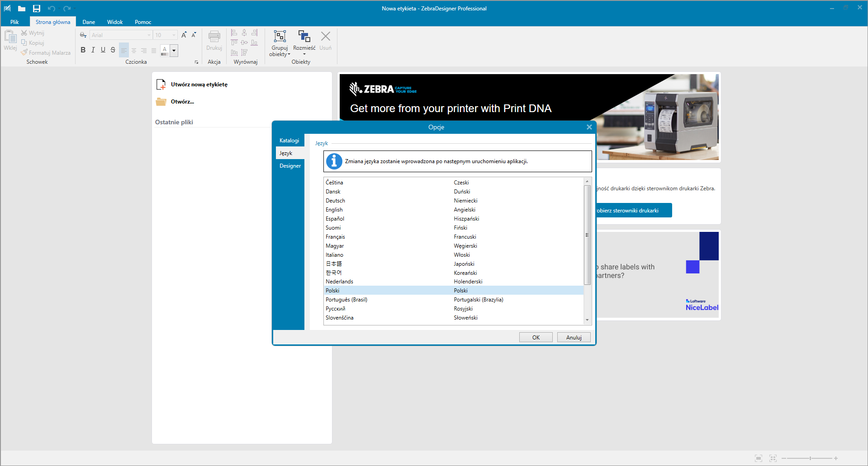Click the printer fonts icon beside Arial
868x466 pixels.
(x=83, y=35)
